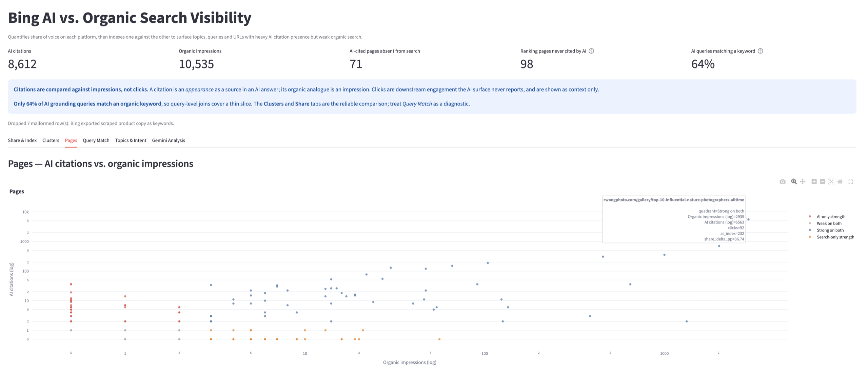Click the Bing AI vs. Organic Search Visibility title

pyautogui.click(x=130, y=18)
